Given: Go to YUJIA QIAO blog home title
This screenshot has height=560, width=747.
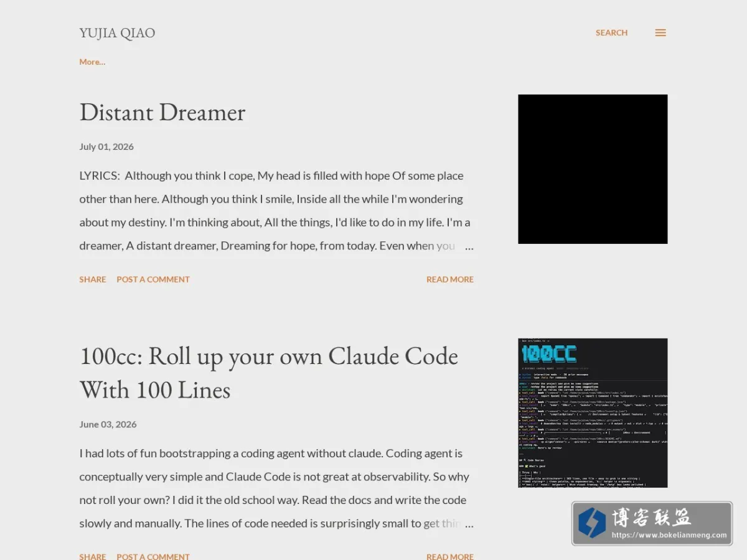Looking at the screenshot, I should click(117, 33).
